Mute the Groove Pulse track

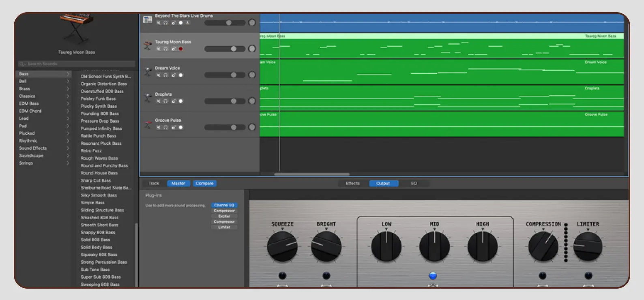coord(159,127)
